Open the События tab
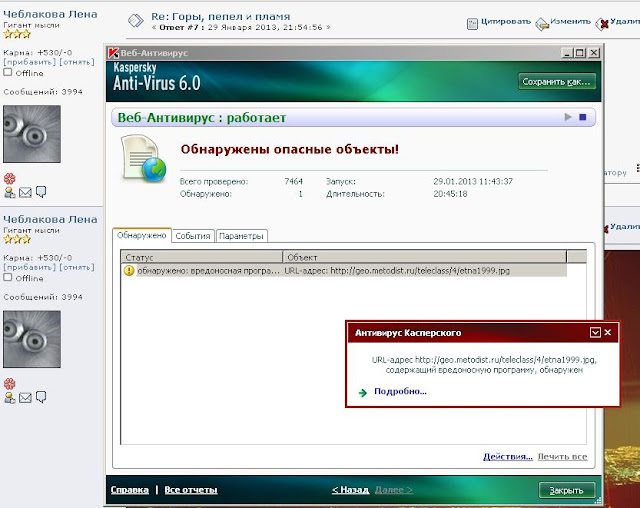Image resolution: width=640 pixels, height=508 pixels. 193,236
